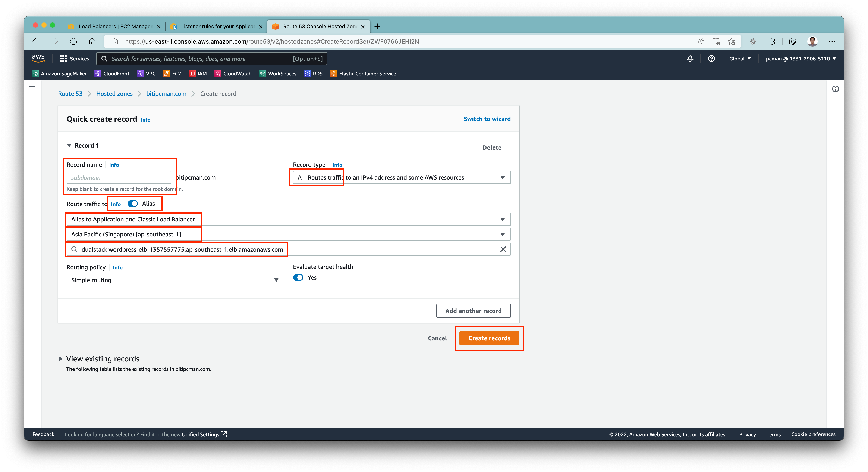
Task: Open Cookie preferences in footer
Action: pos(813,434)
